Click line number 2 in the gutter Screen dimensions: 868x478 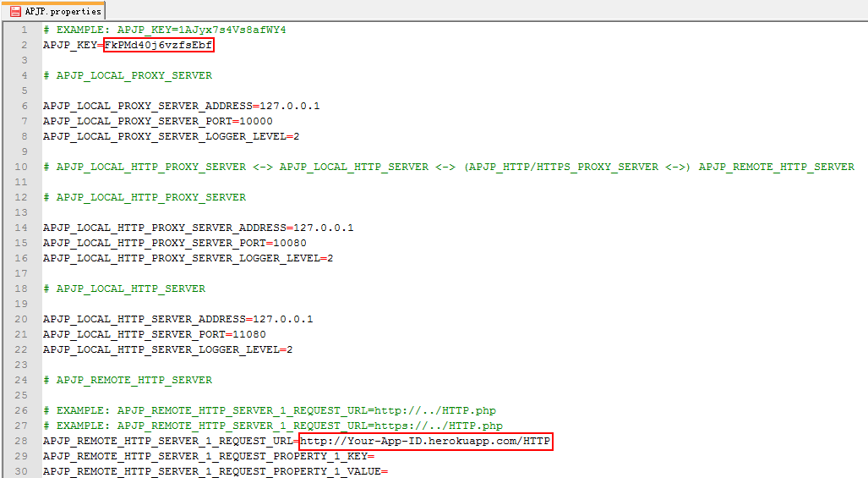(25, 46)
